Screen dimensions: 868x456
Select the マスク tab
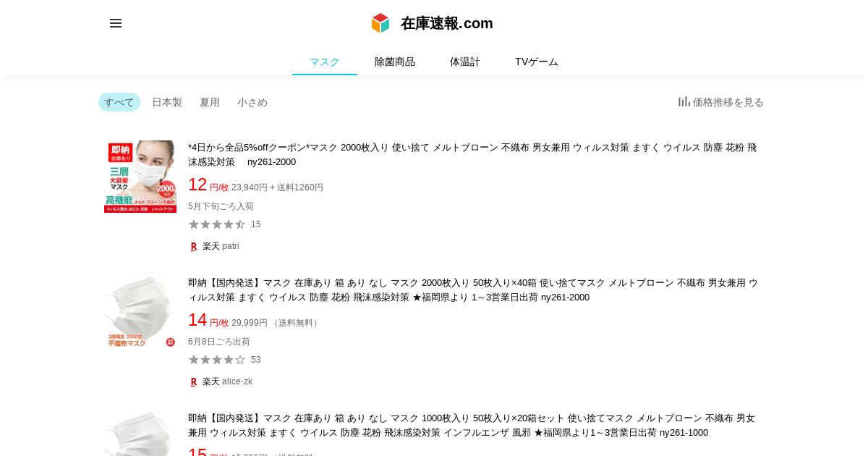[325, 62]
